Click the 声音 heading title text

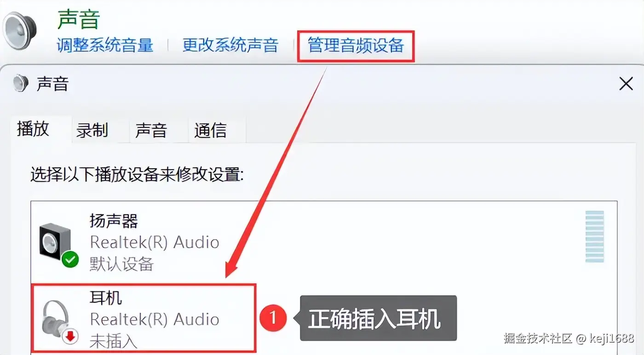[x=79, y=20]
